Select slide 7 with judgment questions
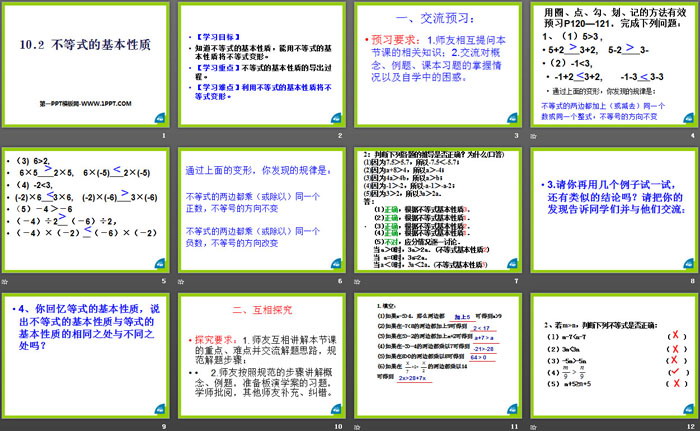This screenshot has height=431, width=700. point(438,210)
